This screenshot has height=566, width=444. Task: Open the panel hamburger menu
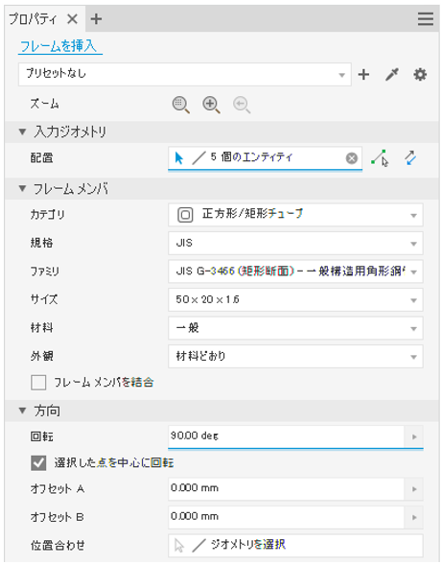[426, 19]
